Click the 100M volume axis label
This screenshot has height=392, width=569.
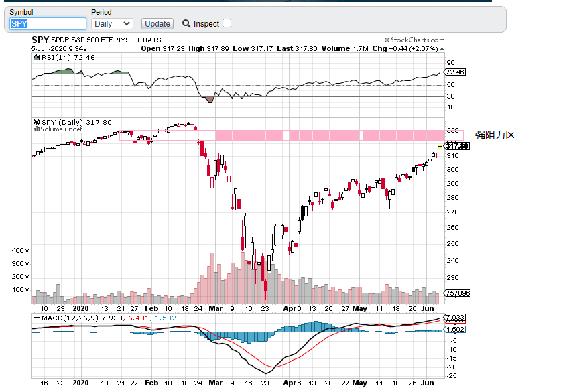pos(21,290)
